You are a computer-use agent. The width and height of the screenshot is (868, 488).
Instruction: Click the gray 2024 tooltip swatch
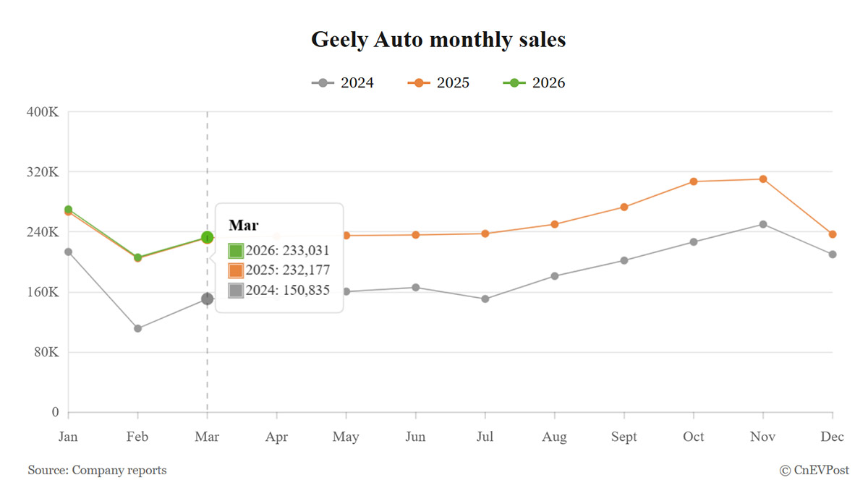236,291
